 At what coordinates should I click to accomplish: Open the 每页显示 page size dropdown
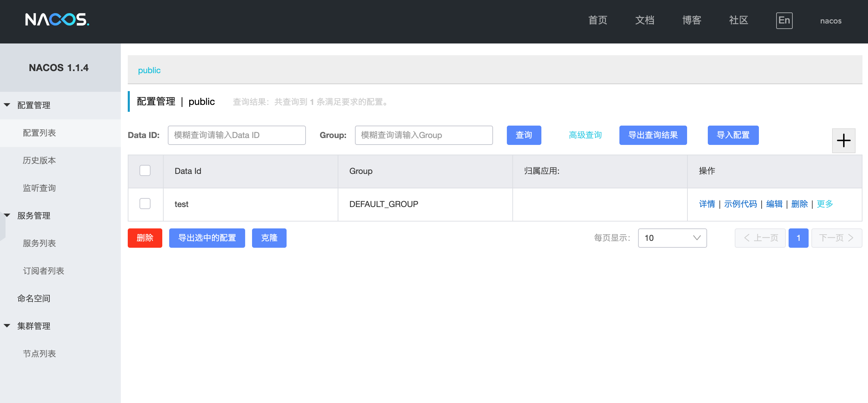click(672, 238)
